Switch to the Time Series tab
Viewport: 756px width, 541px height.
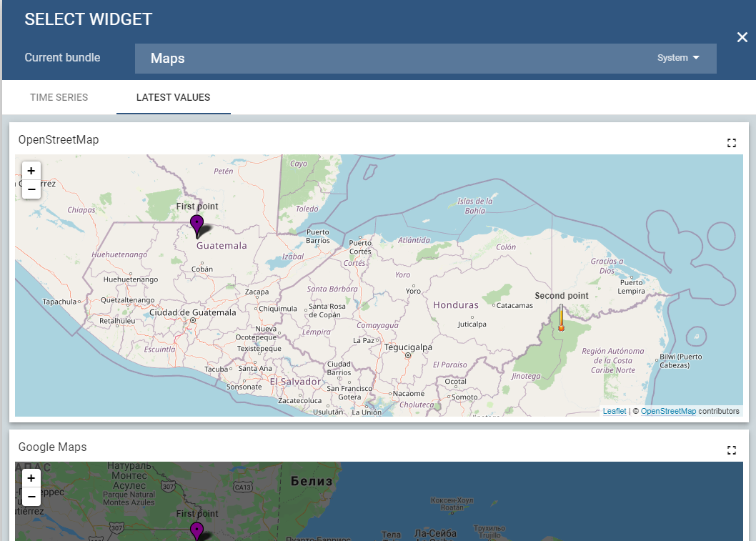pyautogui.click(x=59, y=97)
